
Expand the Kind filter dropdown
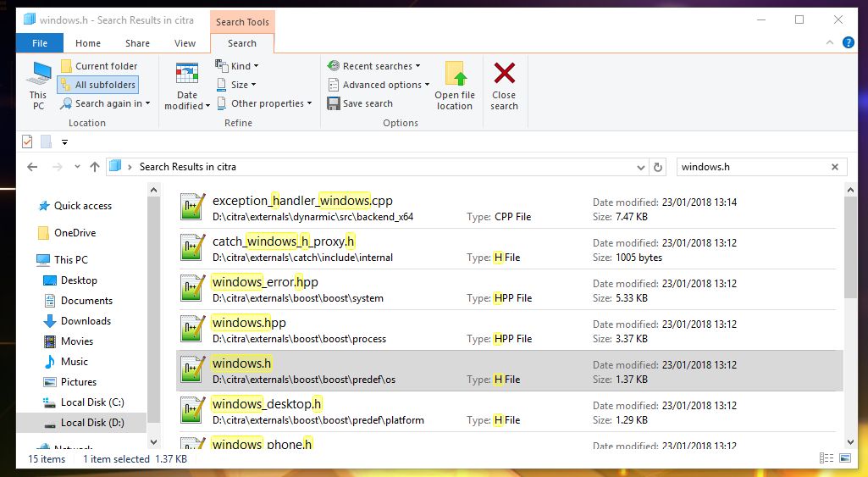click(x=237, y=66)
